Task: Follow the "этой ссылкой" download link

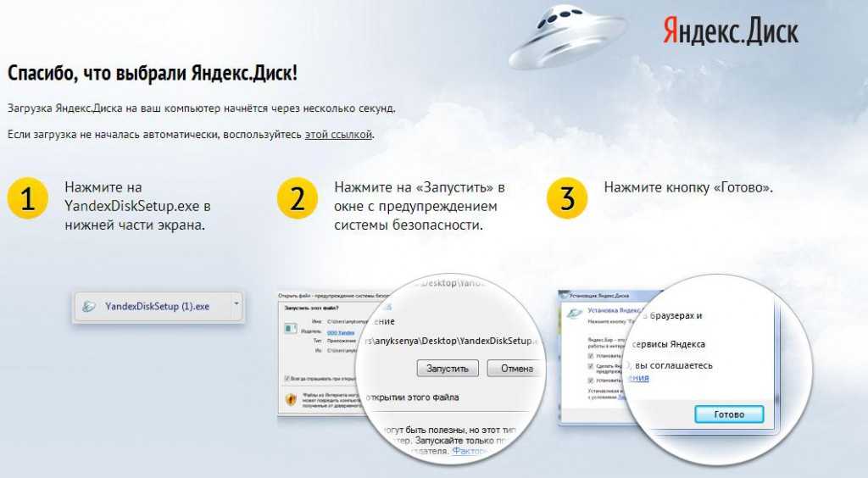Action: (338, 135)
